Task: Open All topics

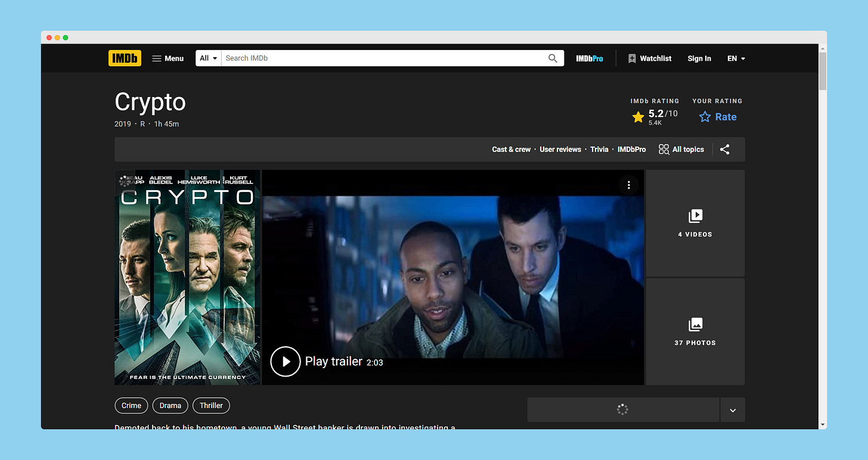Action: coord(681,150)
